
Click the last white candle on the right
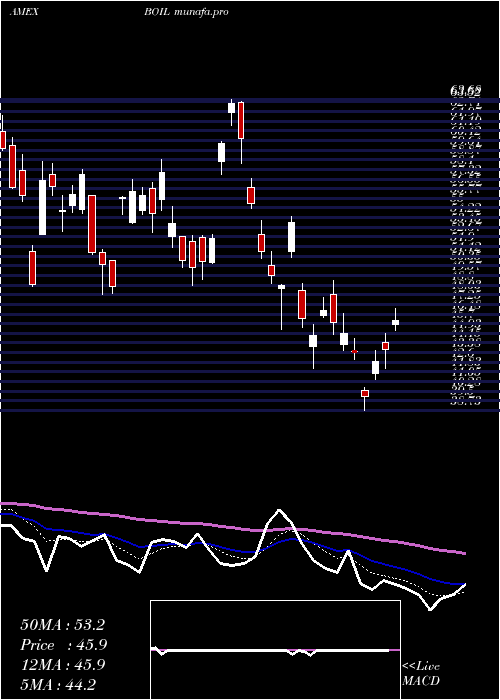(x=395, y=322)
